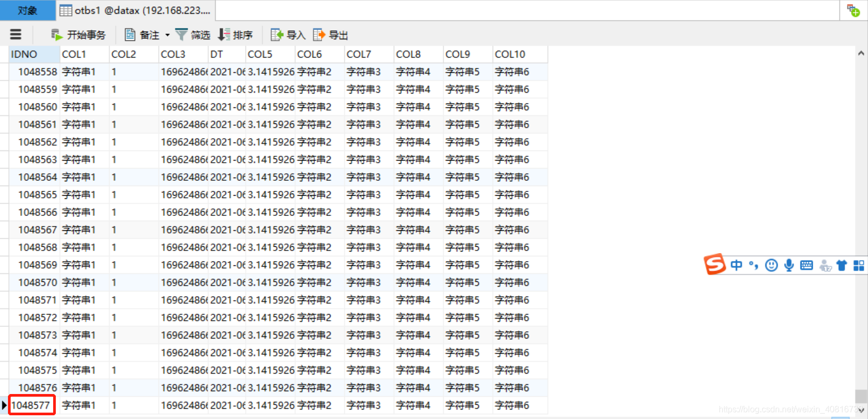This screenshot has width=868, height=419.
Task: Click COL9 cell 字符串5 in row 1048574
Action: click(468, 353)
